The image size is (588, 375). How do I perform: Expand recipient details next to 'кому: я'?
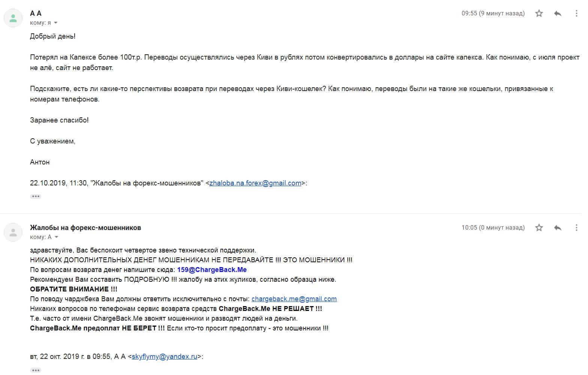tap(56, 23)
